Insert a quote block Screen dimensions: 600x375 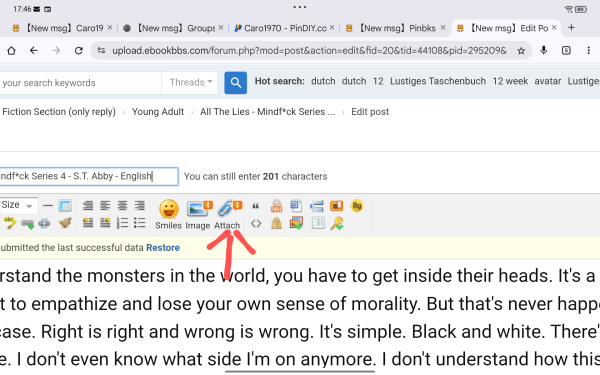[256, 206]
